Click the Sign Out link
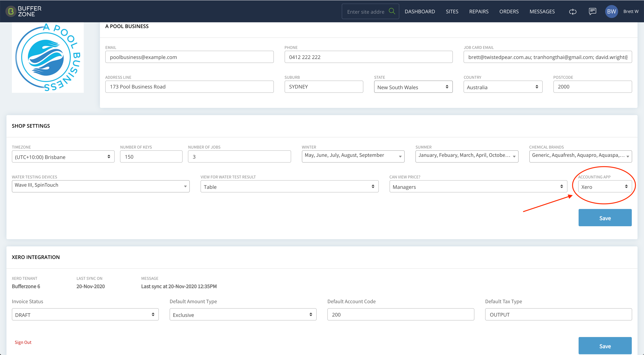The width and height of the screenshot is (644, 355). pos(23,342)
